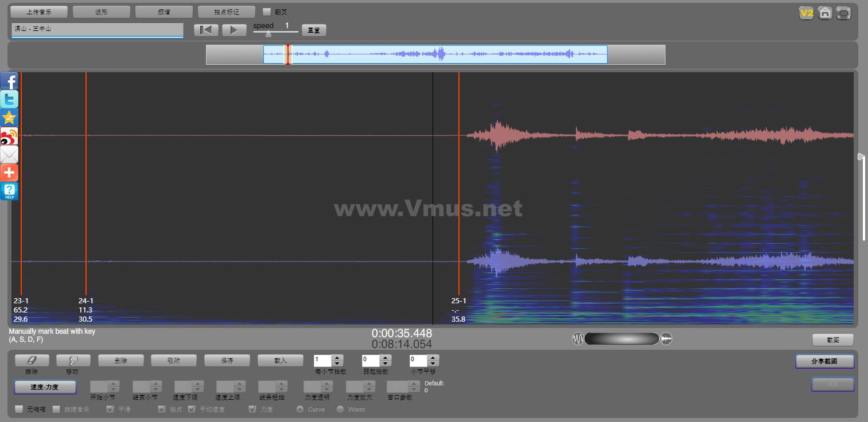The image size is (868, 422).
Task: Toggle fullscreen with the expand icon
Action: (x=843, y=13)
